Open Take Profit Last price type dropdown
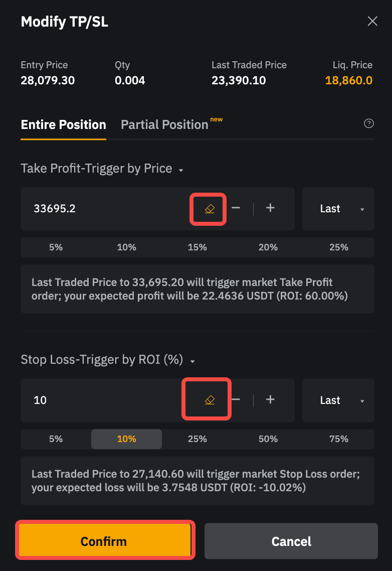392x571 pixels. coord(338,209)
